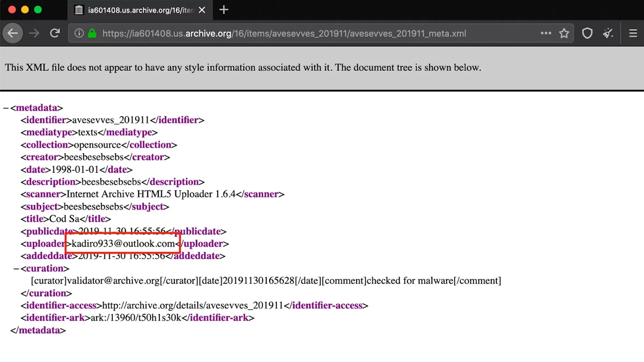Reload the current page
This screenshot has height=362, width=644.
coord(55,33)
